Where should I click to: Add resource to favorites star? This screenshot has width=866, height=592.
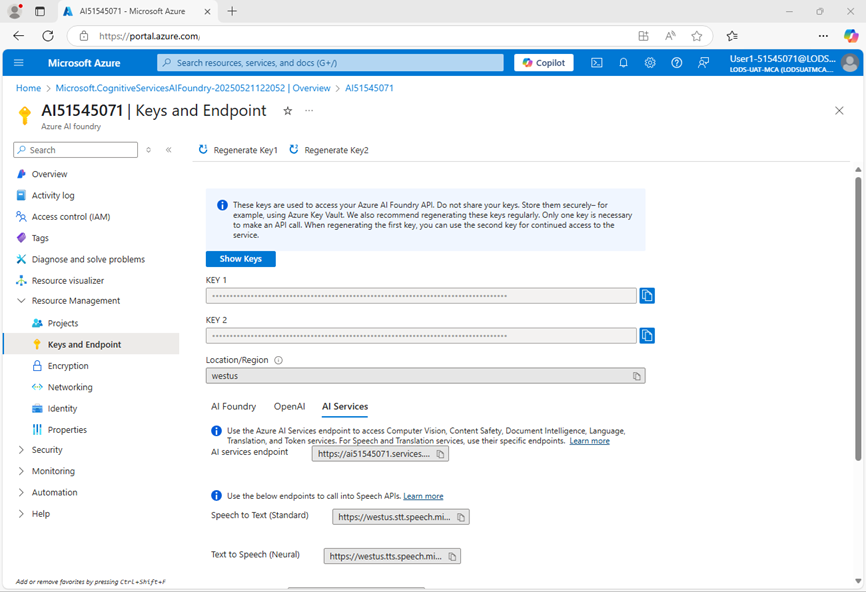tap(287, 111)
